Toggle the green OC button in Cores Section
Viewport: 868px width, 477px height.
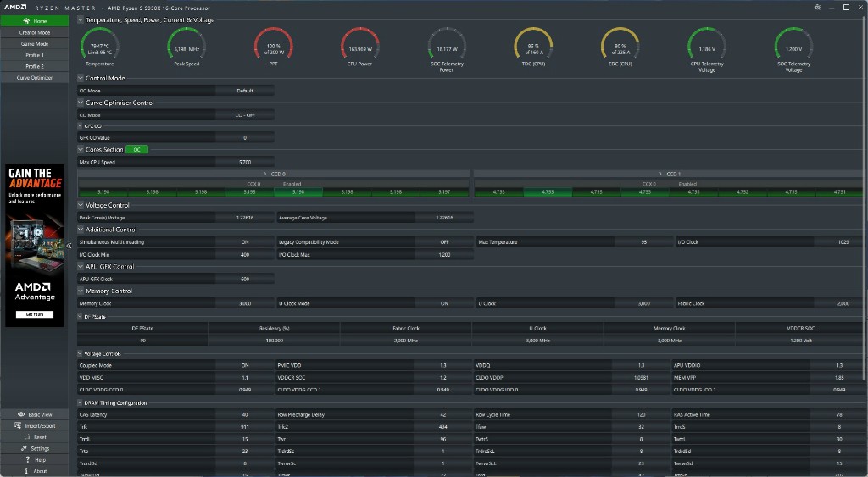pos(138,149)
